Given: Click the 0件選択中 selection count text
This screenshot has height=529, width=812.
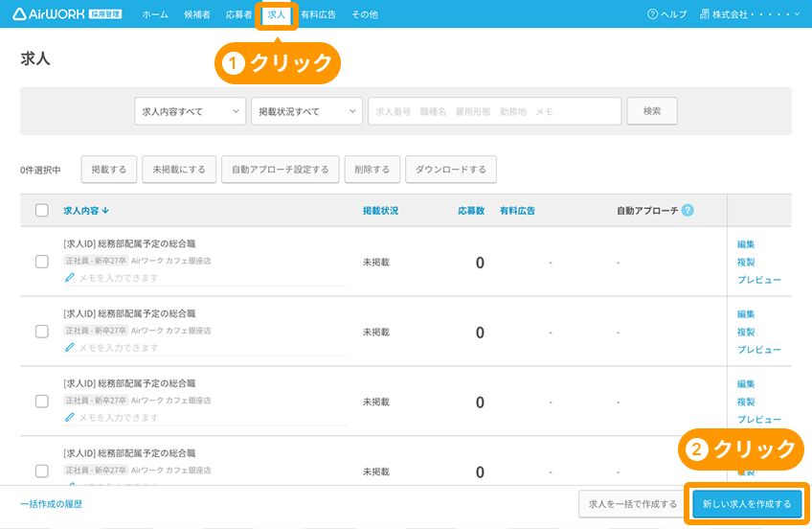Looking at the screenshot, I should [x=40, y=170].
